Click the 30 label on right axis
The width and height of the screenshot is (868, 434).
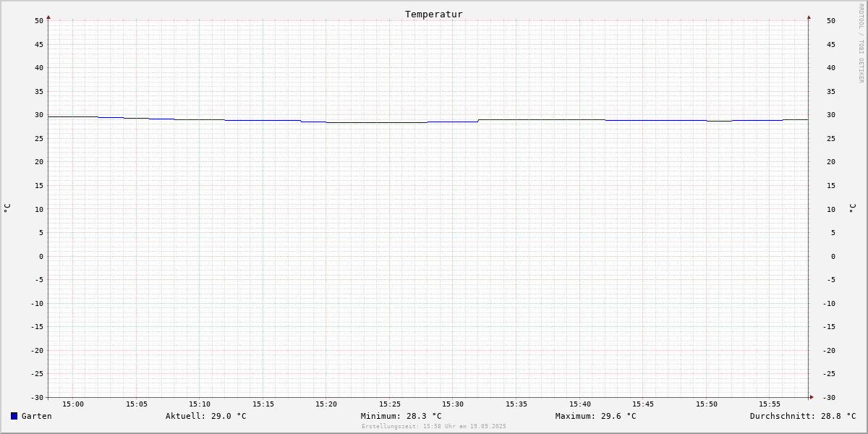coord(831,115)
